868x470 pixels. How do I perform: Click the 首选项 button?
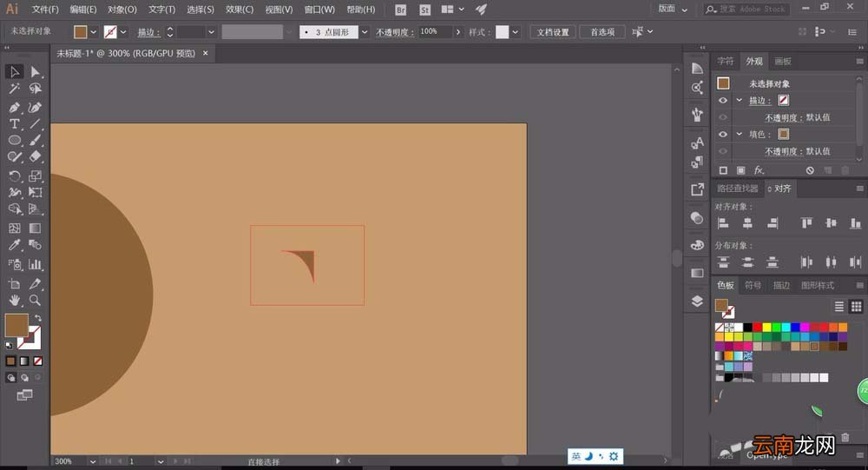[x=602, y=32]
